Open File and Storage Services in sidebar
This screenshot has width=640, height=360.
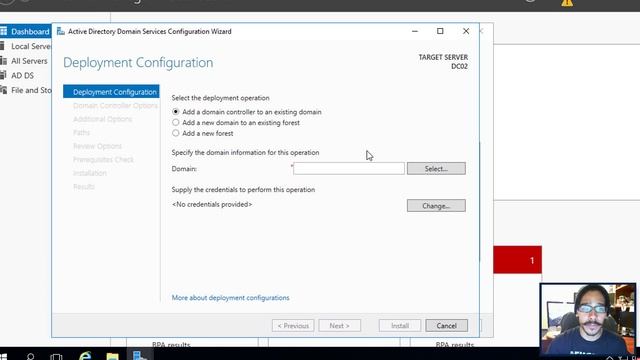tap(25, 90)
